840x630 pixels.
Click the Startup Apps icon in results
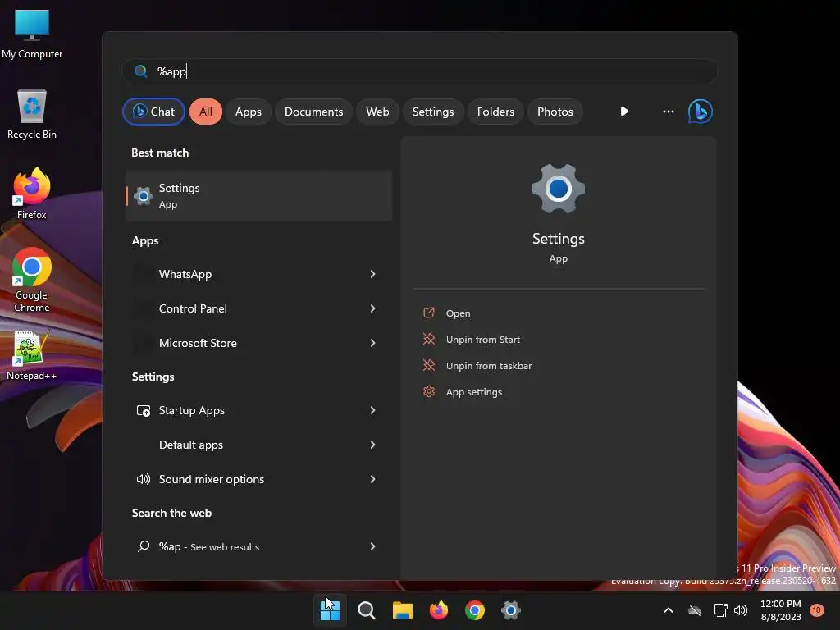click(x=143, y=410)
